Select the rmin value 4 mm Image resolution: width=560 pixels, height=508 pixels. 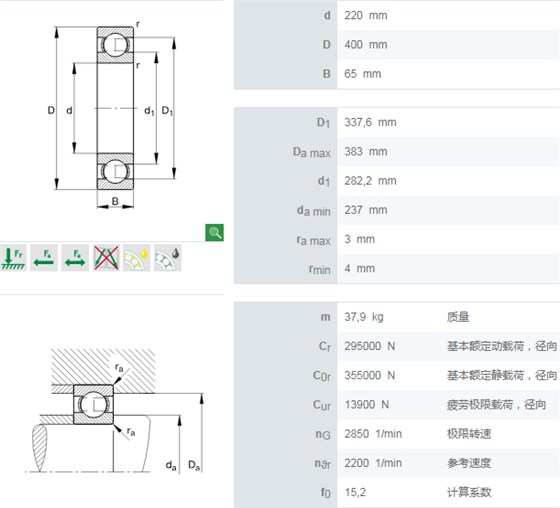[x=359, y=268]
